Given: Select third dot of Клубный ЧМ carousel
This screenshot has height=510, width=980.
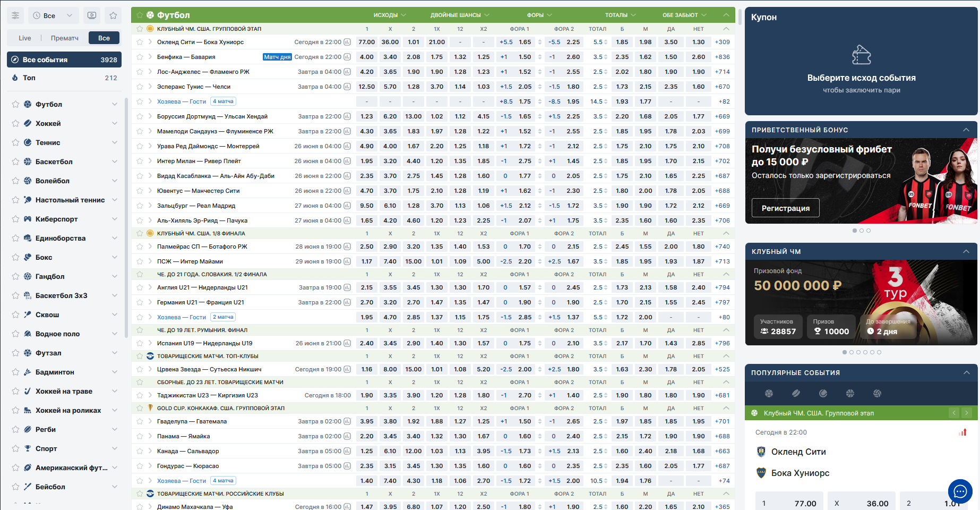Looking at the screenshot, I should [x=858, y=352].
